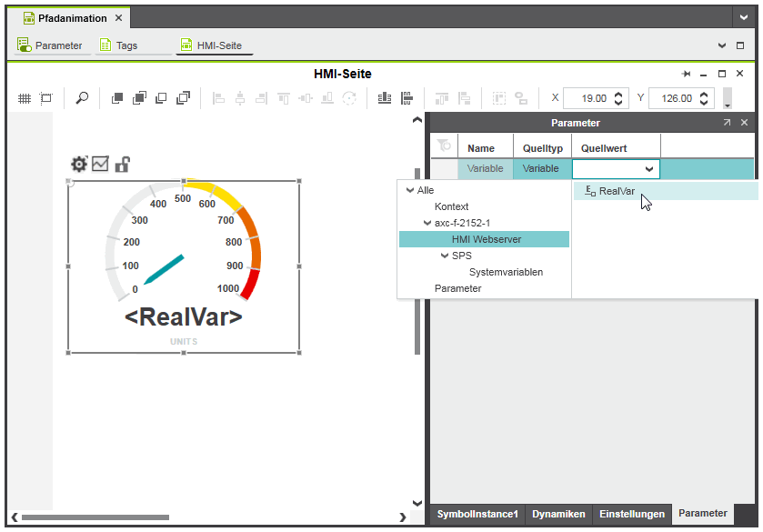Toggle the unlock padlock on the gauge
This screenshot has height=532, width=763.
pos(122,164)
